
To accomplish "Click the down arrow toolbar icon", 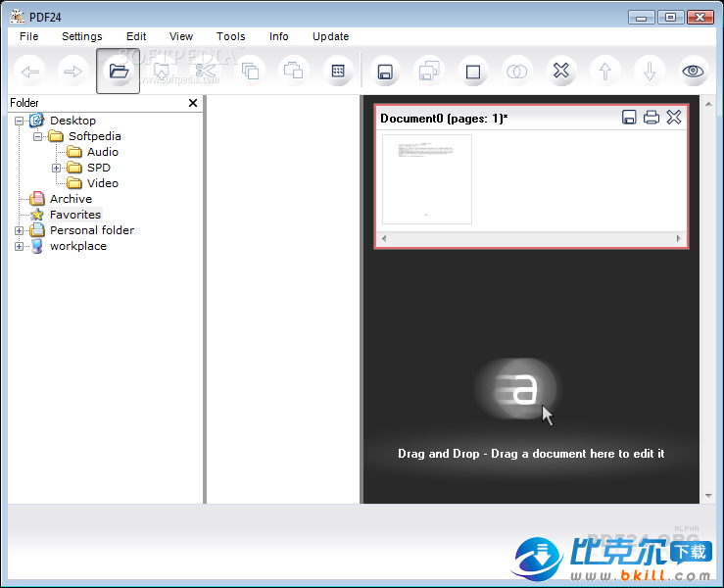I will tap(649, 71).
